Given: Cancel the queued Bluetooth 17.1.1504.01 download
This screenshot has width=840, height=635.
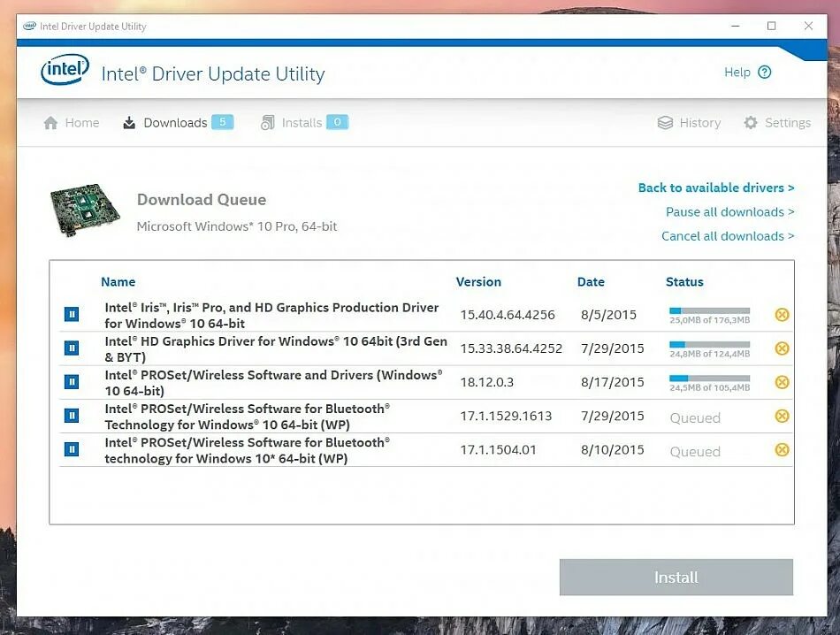Looking at the screenshot, I should click(x=783, y=449).
